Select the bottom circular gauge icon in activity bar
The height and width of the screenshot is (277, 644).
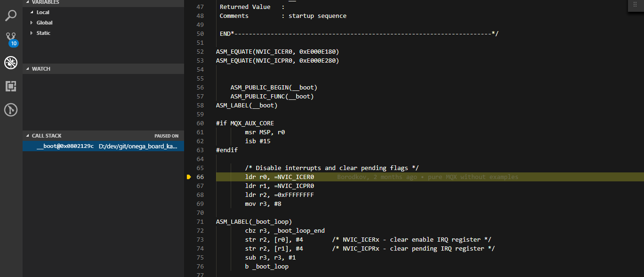pos(10,110)
